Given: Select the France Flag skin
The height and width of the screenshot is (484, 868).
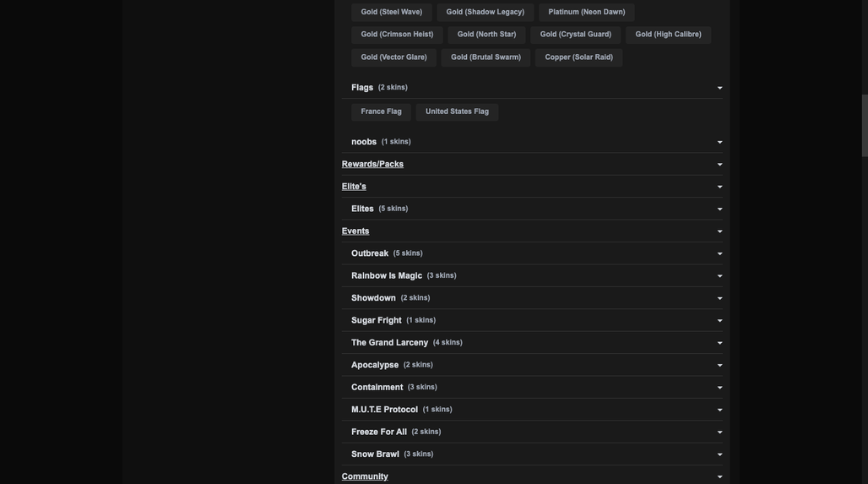Looking at the screenshot, I should point(381,111).
